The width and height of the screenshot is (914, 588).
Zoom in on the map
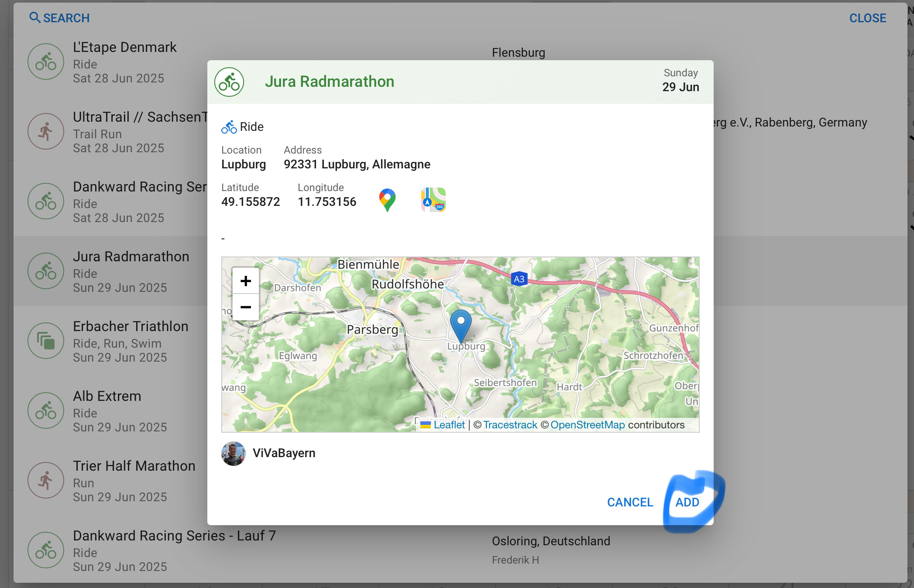246,281
